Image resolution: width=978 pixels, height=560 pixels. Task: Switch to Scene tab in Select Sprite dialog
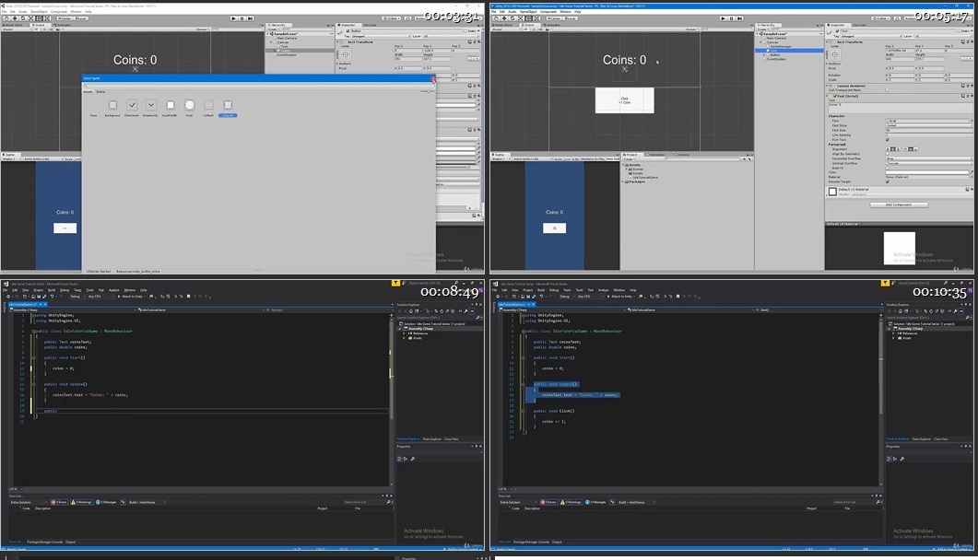(x=100, y=91)
